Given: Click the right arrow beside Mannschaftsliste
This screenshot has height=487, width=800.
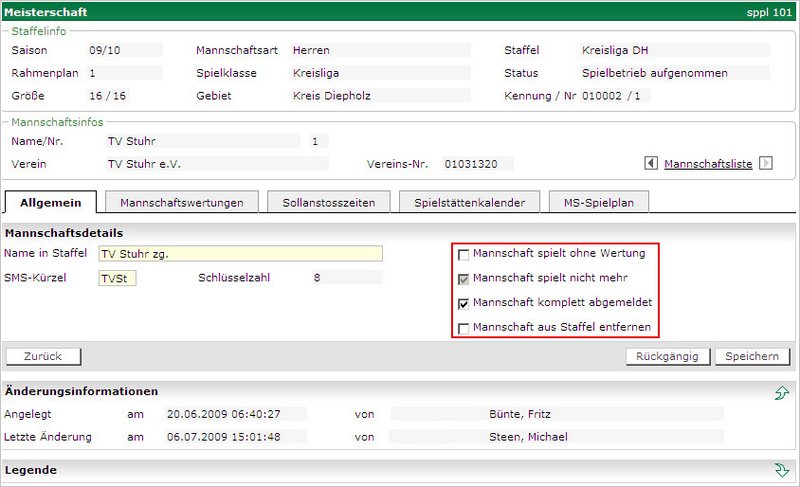Looking at the screenshot, I should click(x=766, y=163).
